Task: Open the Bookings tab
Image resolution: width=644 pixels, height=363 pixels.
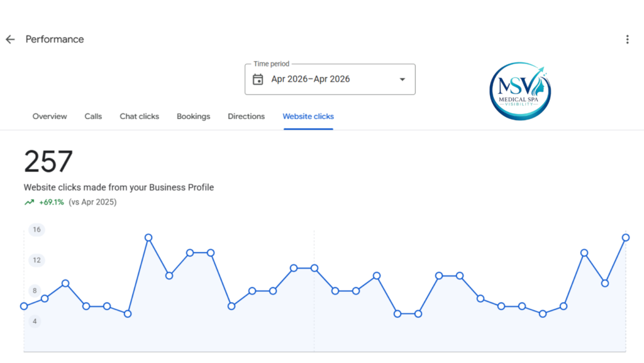Action: click(x=194, y=116)
